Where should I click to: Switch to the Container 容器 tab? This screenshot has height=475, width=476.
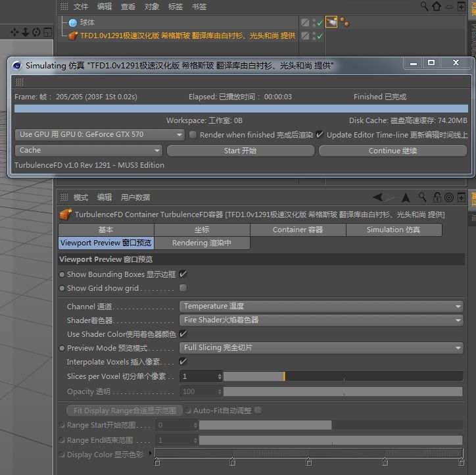298,230
